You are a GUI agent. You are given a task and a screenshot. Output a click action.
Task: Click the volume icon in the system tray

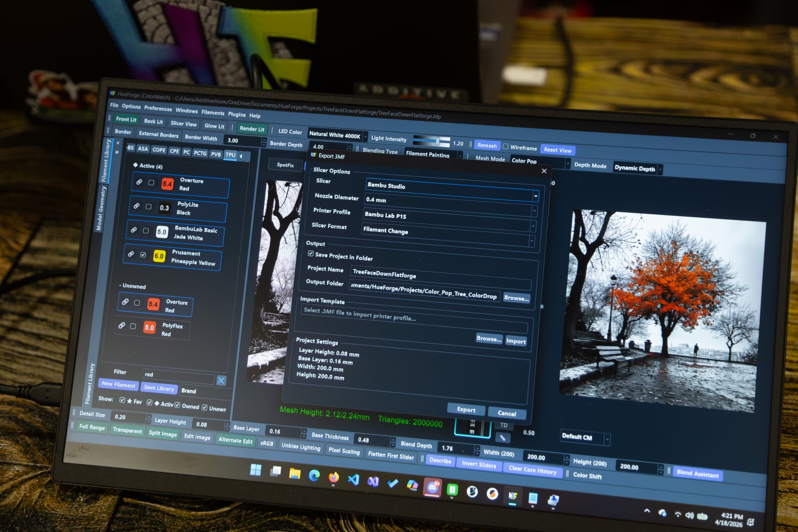click(690, 515)
